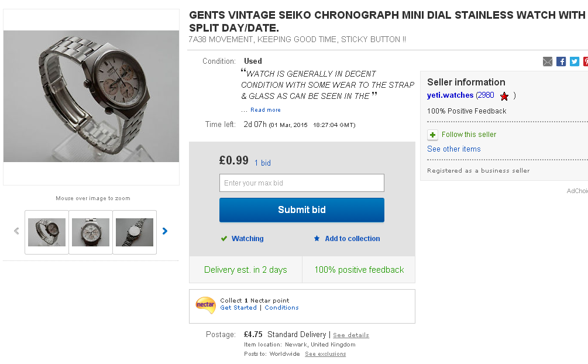Add item to collection
Image resolution: width=588 pixels, height=364 pixels.
[x=352, y=239]
